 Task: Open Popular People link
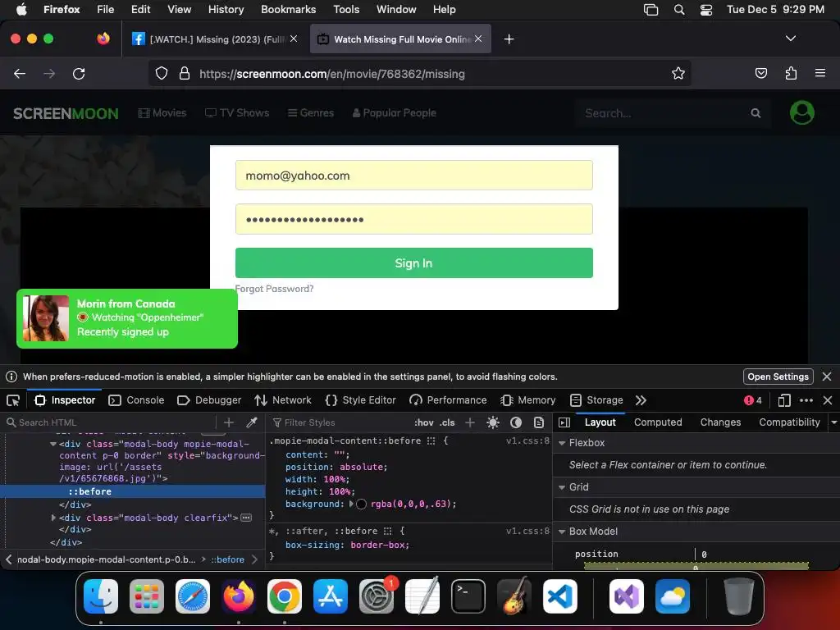(x=394, y=113)
